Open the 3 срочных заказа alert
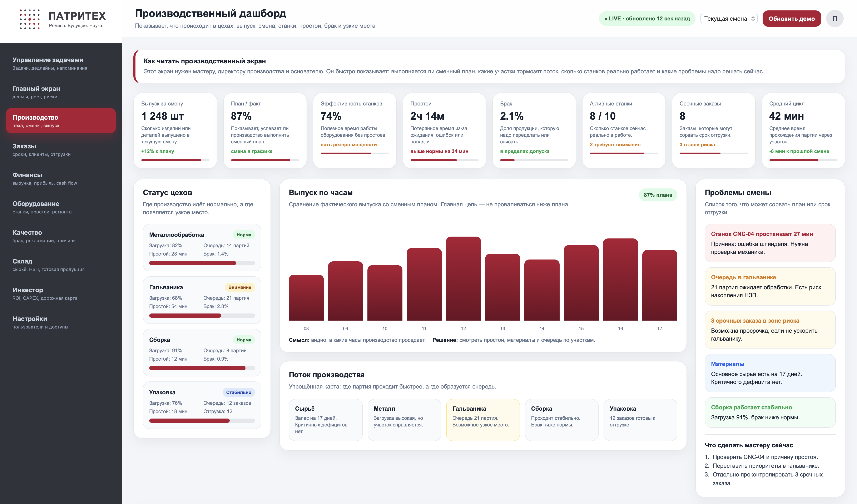 770,330
